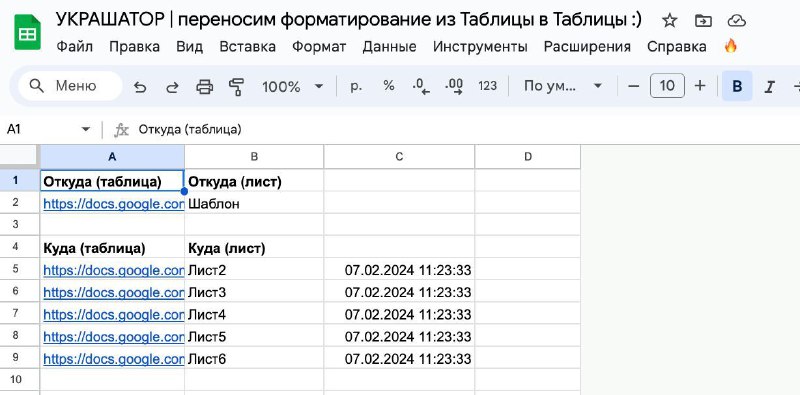Print the spreadsheet using printer icon
The image size is (800, 395).
click(205, 86)
